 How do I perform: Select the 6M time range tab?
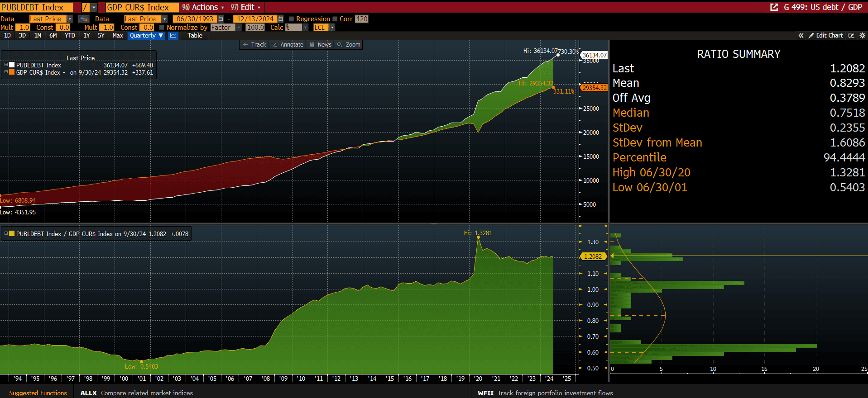[53, 35]
